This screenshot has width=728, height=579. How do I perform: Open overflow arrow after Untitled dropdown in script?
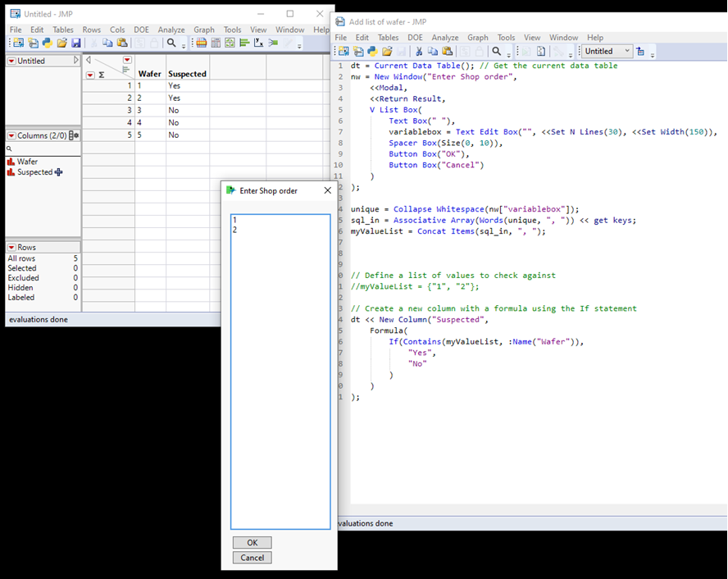(x=653, y=53)
